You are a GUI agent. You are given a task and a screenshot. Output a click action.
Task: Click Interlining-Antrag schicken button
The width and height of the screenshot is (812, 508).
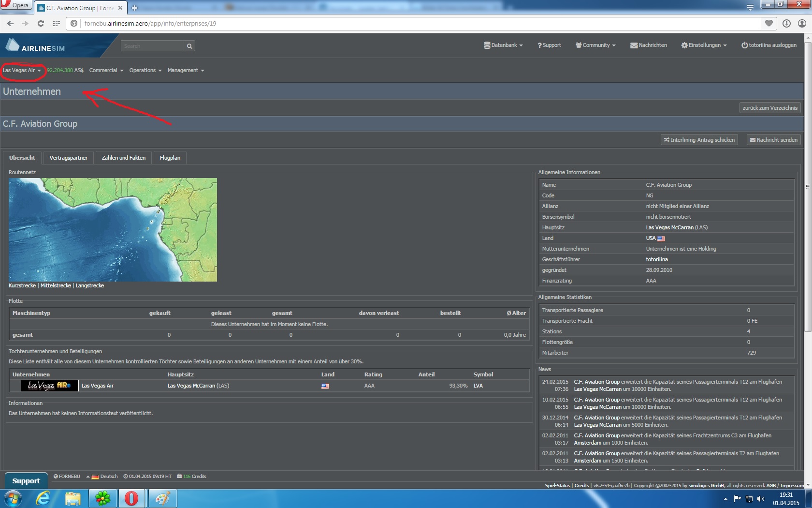(x=699, y=140)
